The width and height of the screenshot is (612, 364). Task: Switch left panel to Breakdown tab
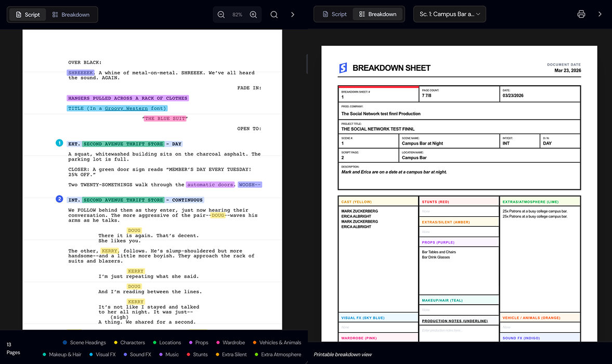tap(71, 15)
